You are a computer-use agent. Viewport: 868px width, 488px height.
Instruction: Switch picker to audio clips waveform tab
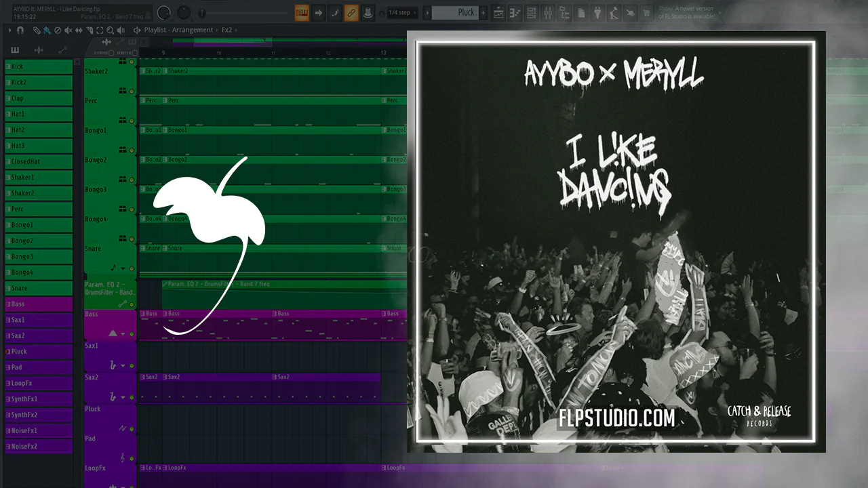(x=39, y=50)
